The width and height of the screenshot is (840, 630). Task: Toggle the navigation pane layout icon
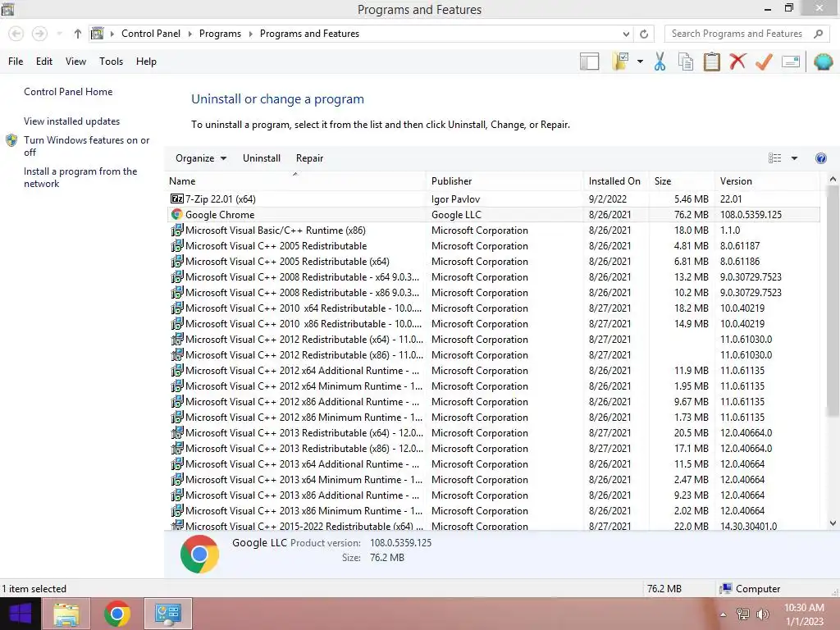(x=589, y=62)
